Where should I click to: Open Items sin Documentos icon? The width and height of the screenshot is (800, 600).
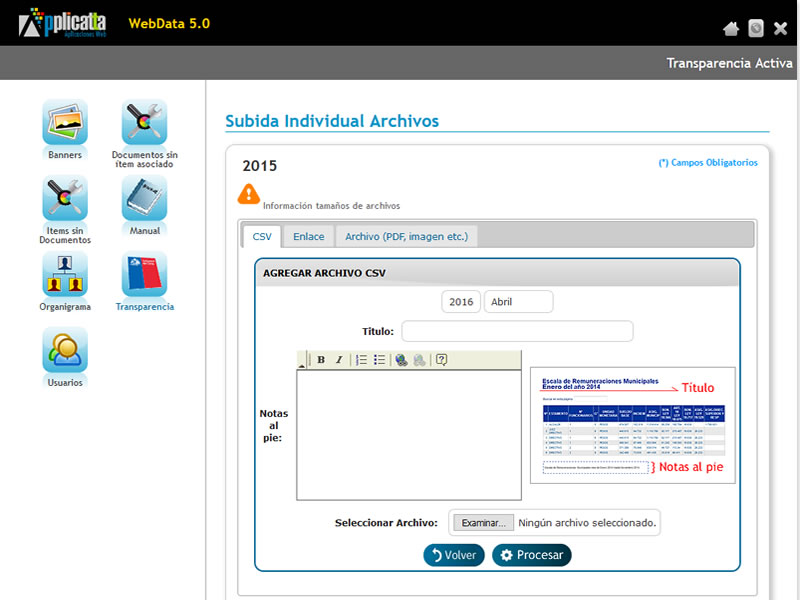[65, 199]
